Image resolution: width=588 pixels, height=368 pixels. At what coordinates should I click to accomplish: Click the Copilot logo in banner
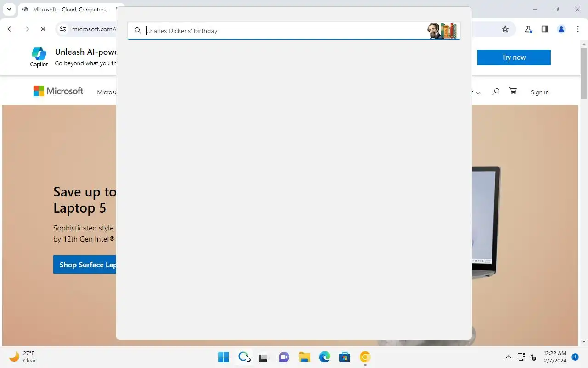[39, 57]
